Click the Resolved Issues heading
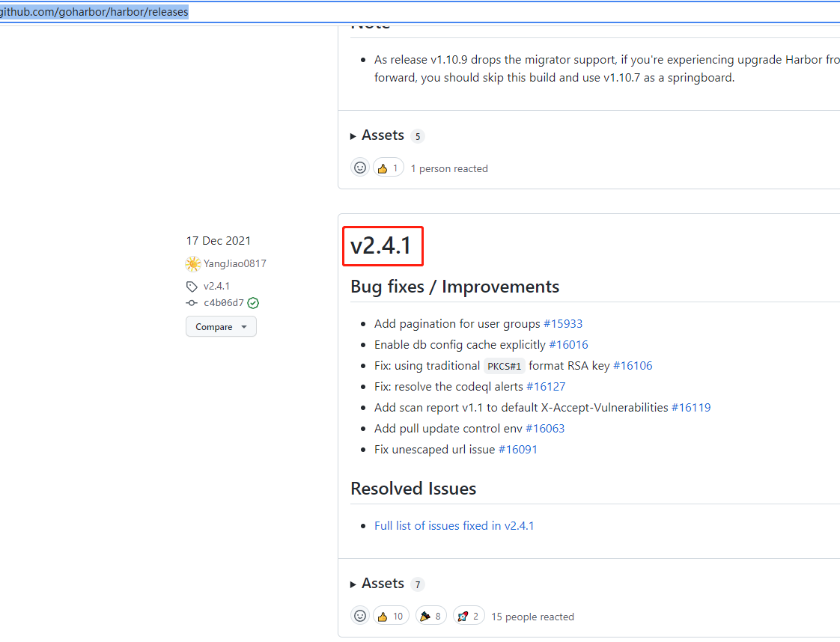The height and width of the screenshot is (642, 840). [x=413, y=489]
